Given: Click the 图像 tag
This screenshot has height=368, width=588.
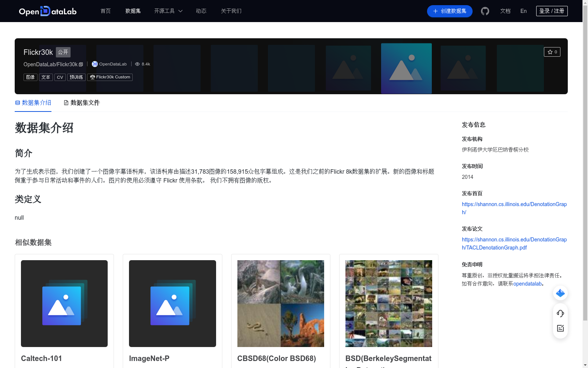Looking at the screenshot, I should 31,77.
